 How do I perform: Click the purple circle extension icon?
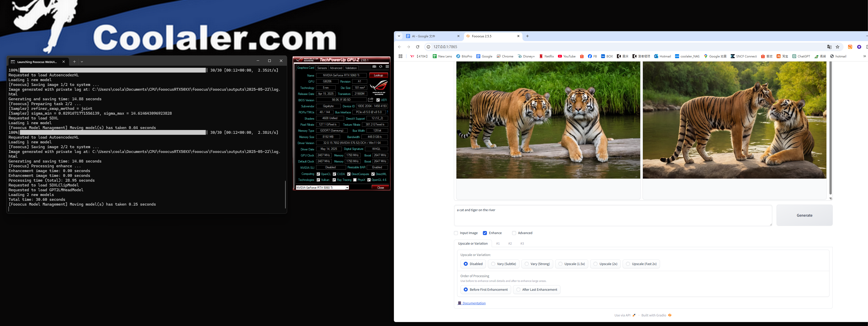click(x=859, y=47)
